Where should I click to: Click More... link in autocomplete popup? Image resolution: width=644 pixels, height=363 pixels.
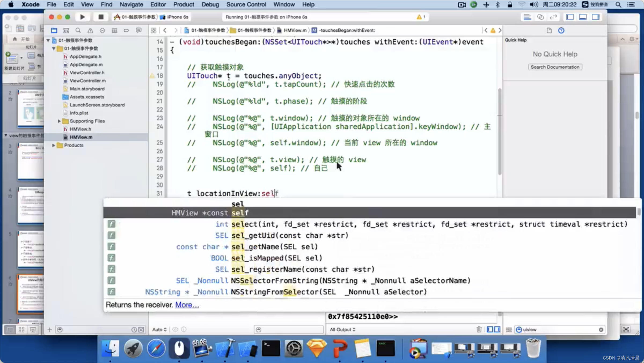[x=187, y=304]
